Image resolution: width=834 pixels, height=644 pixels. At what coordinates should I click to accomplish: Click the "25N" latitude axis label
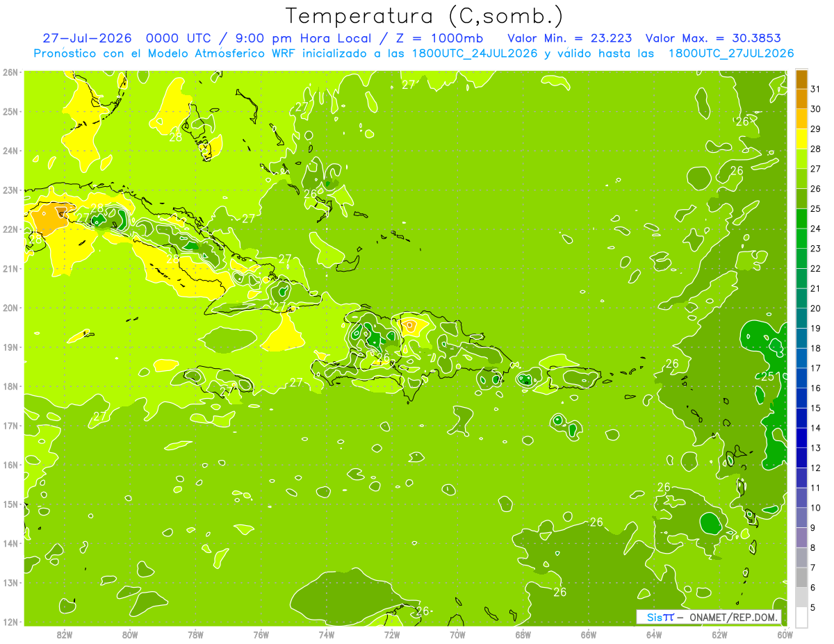10,111
